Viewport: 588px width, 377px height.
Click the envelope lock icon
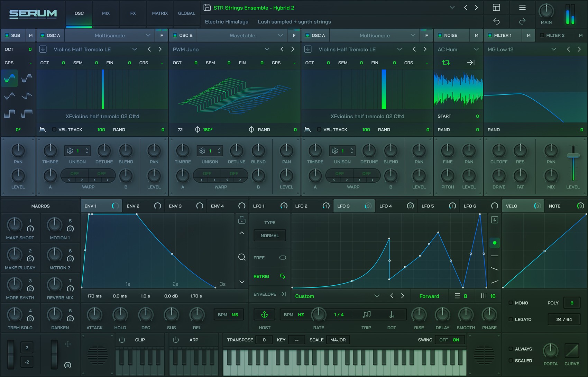coord(242,220)
